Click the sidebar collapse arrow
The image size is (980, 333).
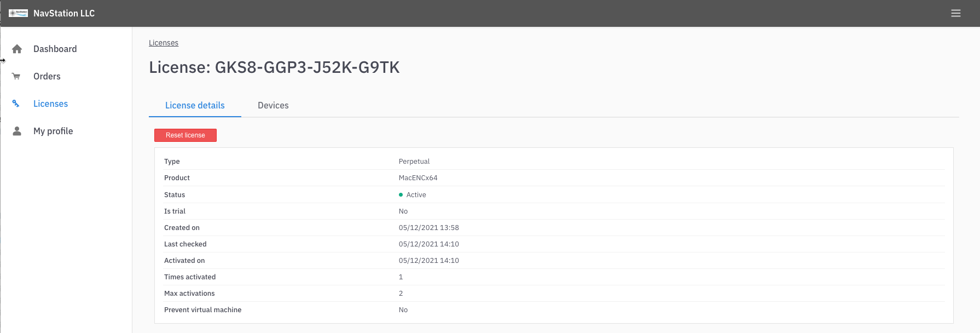tap(3, 61)
